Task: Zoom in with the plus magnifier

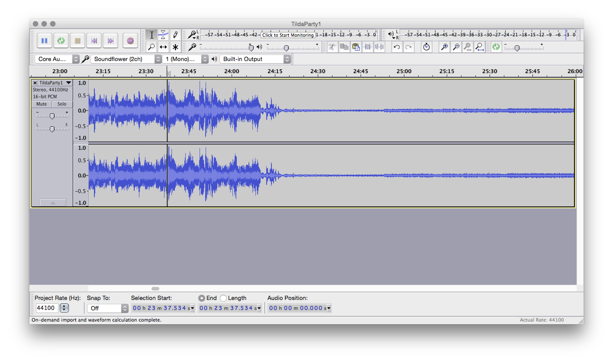Action: point(444,47)
